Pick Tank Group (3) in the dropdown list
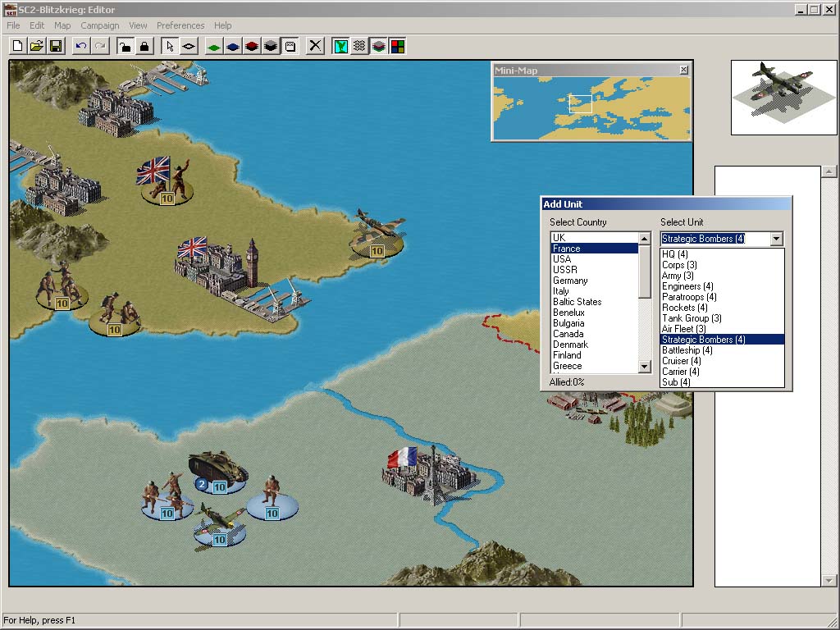Viewport: 840px width, 630px height. 692,318
